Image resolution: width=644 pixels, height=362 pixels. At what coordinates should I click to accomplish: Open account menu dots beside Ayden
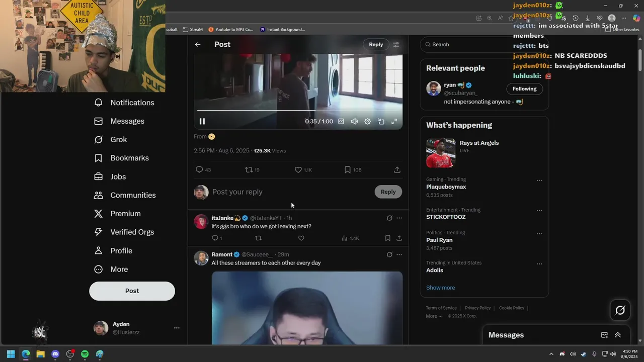[x=177, y=328]
